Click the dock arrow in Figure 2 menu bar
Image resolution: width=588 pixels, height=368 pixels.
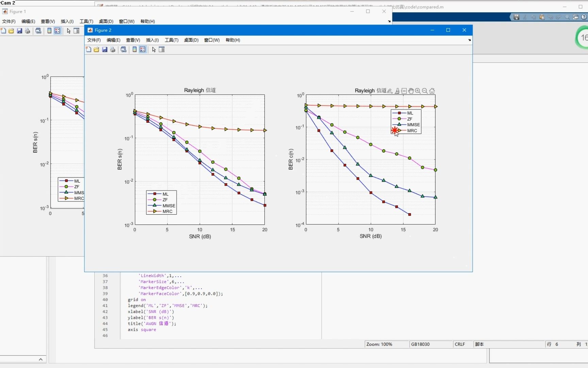pos(470,40)
